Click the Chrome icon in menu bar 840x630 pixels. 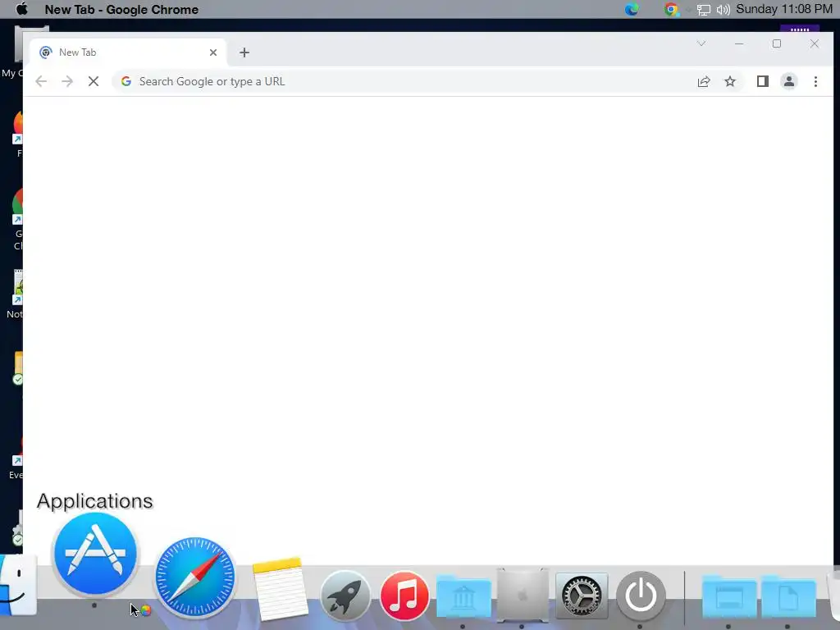point(671,9)
